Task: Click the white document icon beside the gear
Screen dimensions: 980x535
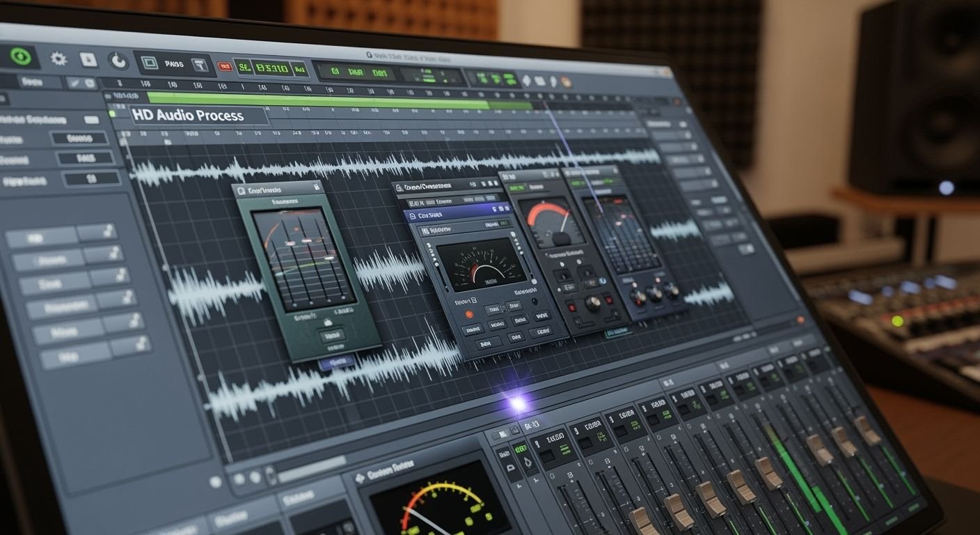Action: coord(88,60)
